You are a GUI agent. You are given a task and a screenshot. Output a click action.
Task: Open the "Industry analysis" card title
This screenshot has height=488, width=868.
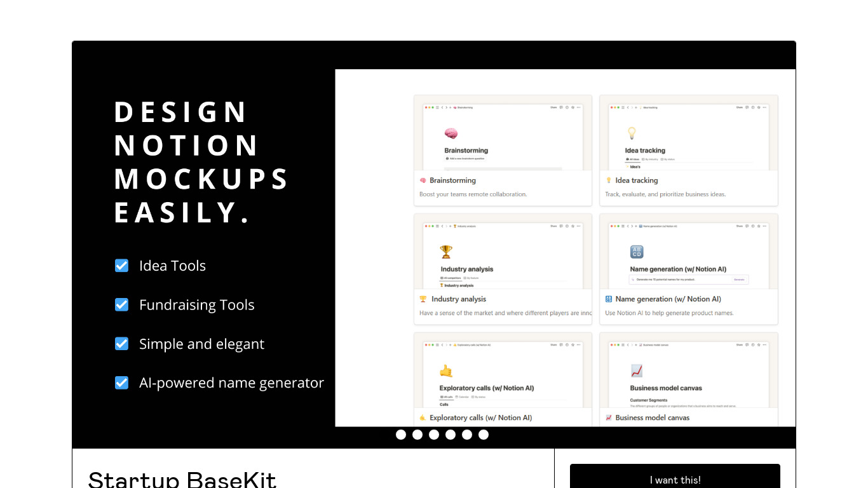coord(459,299)
